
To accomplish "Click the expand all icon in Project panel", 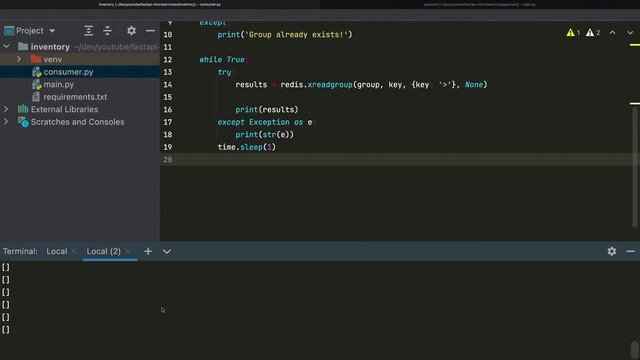I will (x=88, y=31).
